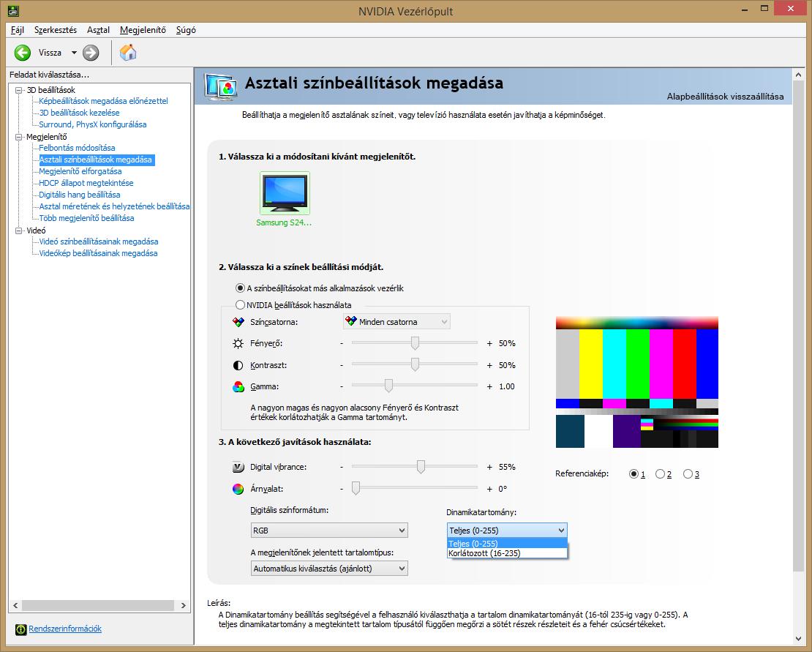Select 'A színbeállításokat más alkalmazások vezérlik' option
The image size is (812, 652).
pyautogui.click(x=320, y=288)
